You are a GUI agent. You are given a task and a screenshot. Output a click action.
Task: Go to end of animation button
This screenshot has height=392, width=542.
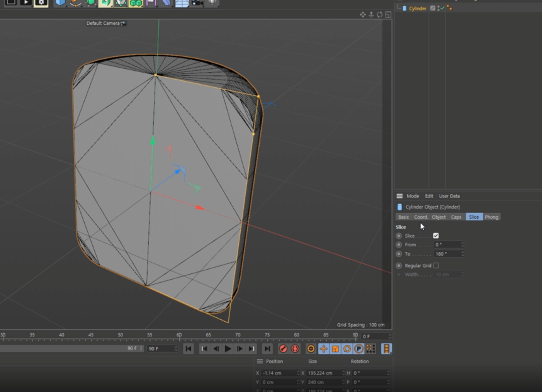coord(267,349)
